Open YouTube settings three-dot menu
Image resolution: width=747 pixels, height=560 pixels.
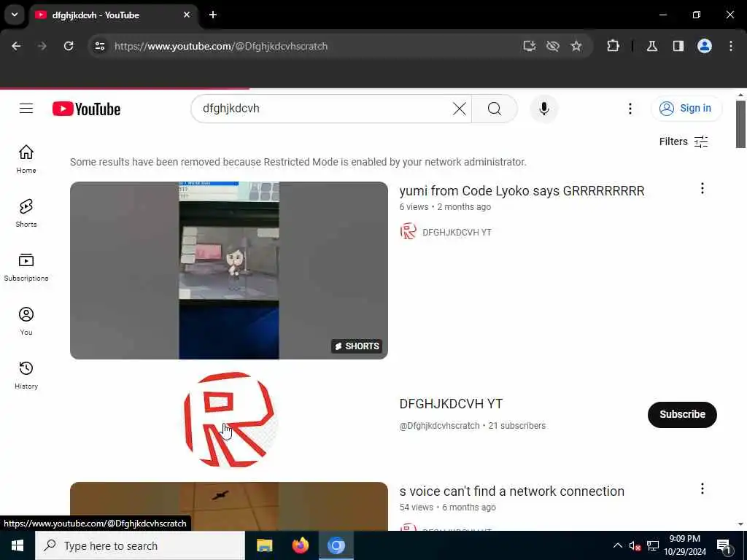pyautogui.click(x=630, y=109)
